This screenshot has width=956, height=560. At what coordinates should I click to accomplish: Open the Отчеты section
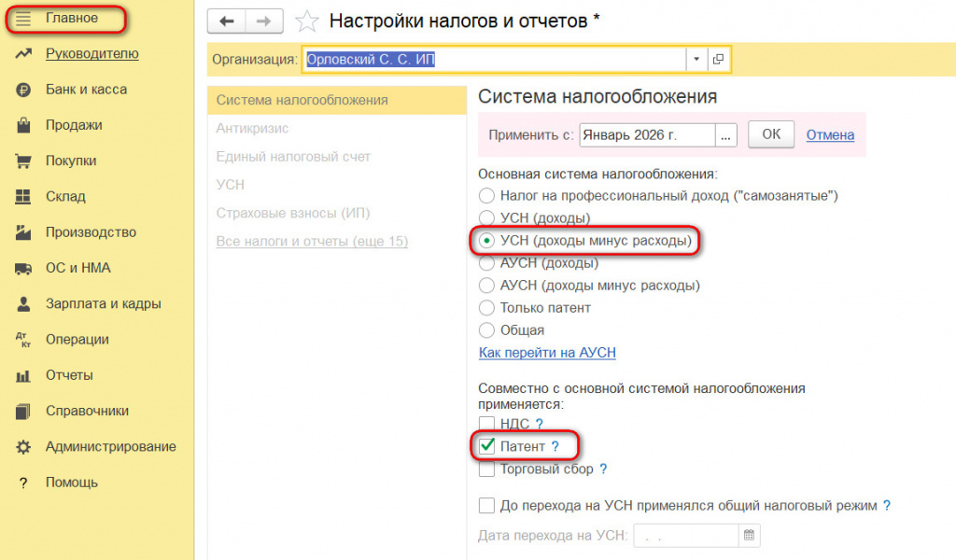69,375
